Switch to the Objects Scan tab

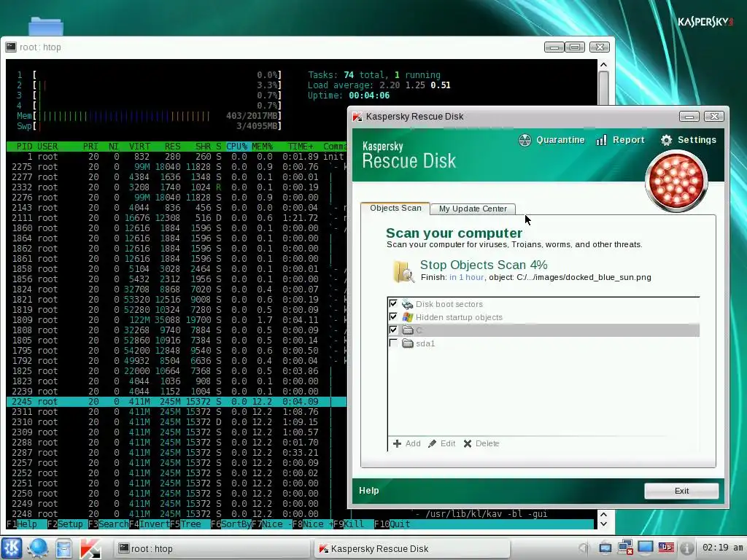[x=395, y=208]
